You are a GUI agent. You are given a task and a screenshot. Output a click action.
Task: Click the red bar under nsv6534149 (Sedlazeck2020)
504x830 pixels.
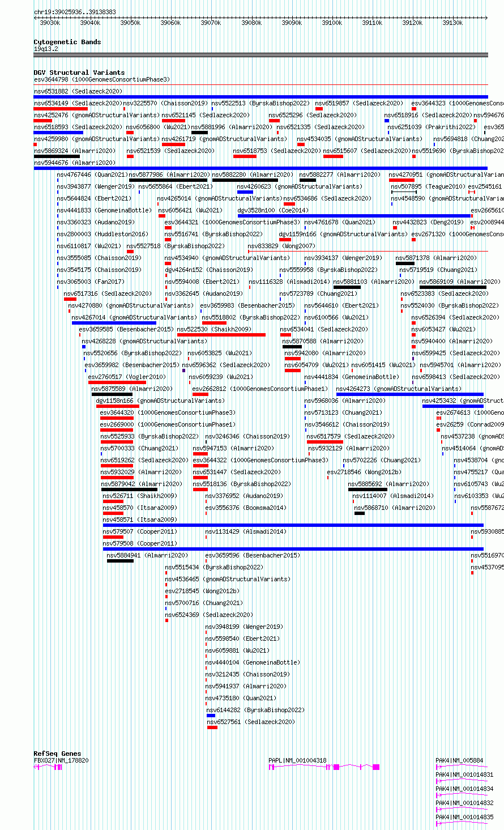pos(61,109)
